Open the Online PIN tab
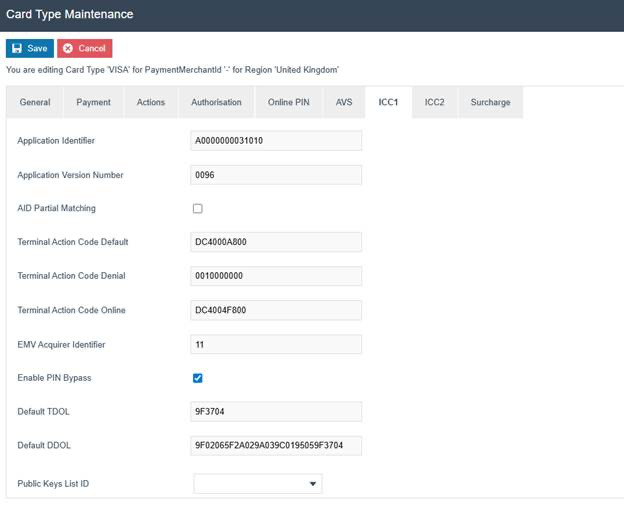 coord(288,102)
